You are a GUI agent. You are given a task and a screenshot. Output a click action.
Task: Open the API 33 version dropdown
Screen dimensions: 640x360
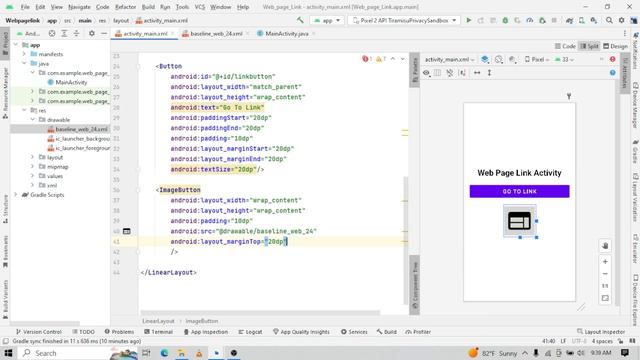[x=564, y=59]
